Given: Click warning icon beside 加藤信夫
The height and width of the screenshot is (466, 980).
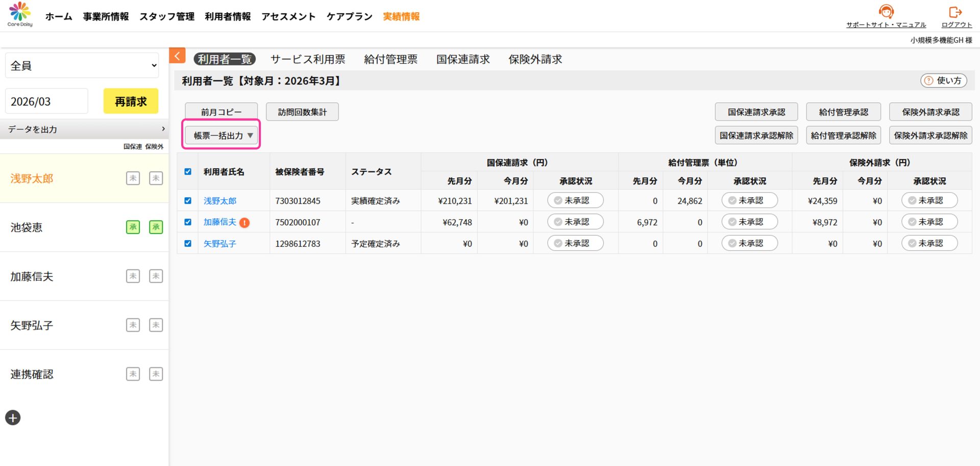Looking at the screenshot, I should click(x=244, y=222).
